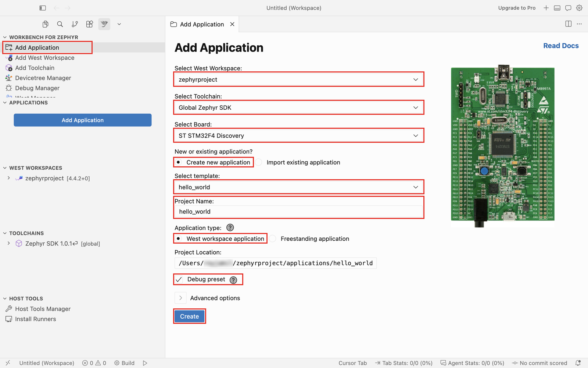Click the Project Name input field
This screenshot has width=588, height=368.
coord(299,212)
